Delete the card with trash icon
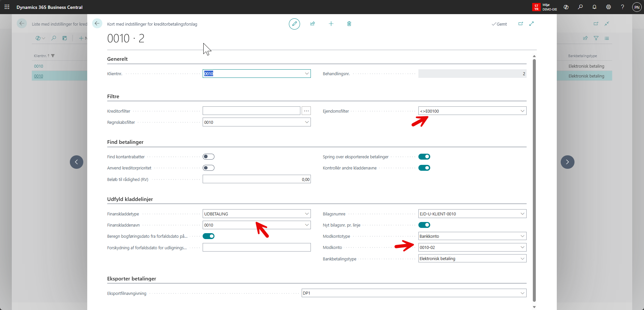This screenshot has height=310, width=644. pyautogui.click(x=349, y=24)
